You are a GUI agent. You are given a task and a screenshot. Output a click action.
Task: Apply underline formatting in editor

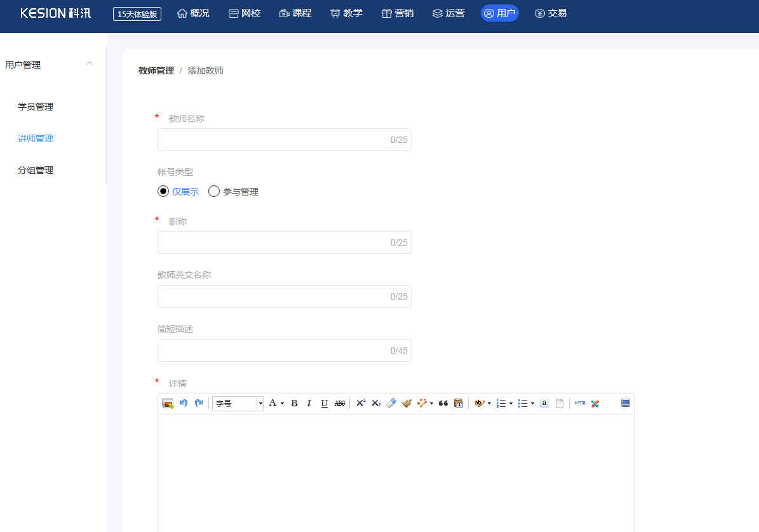click(x=325, y=403)
